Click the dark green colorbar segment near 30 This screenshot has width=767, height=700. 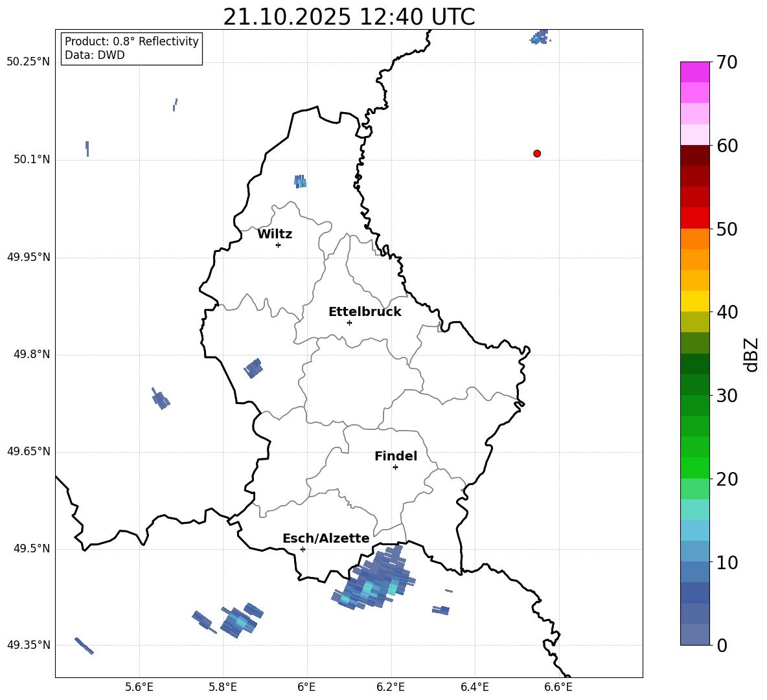coord(694,385)
